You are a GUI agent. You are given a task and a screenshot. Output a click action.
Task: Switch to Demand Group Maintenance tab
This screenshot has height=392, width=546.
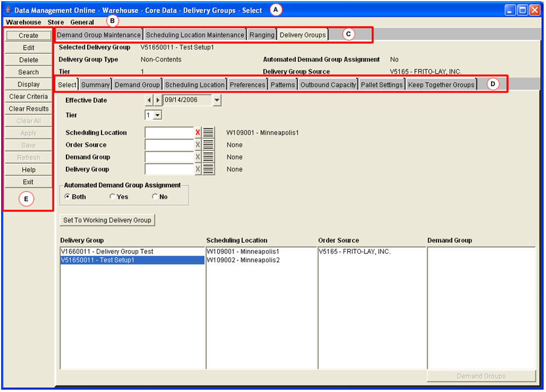[99, 35]
